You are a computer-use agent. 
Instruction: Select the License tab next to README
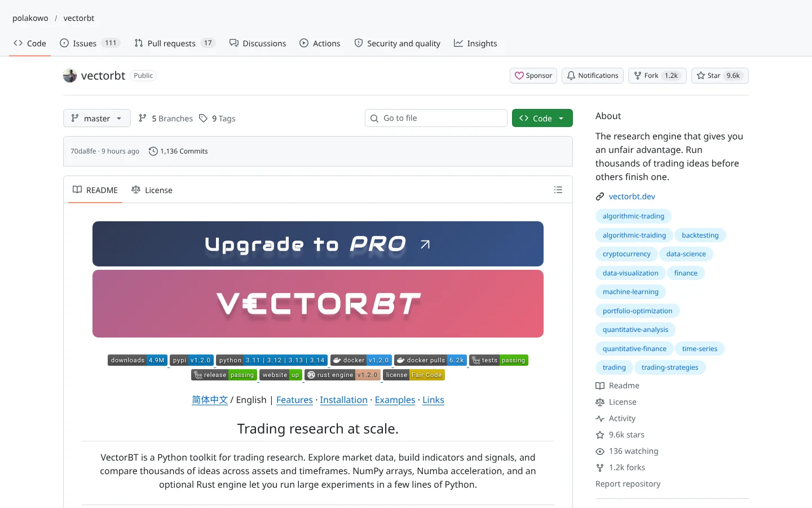pyautogui.click(x=152, y=190)
